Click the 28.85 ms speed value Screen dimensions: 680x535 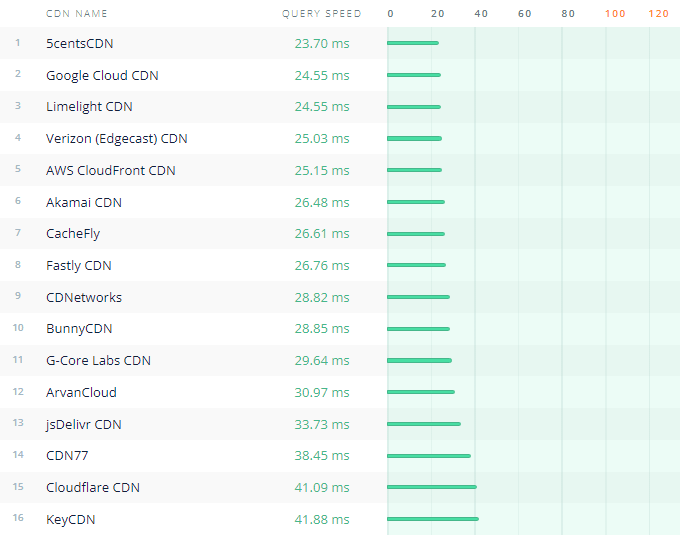coord(322,329)
